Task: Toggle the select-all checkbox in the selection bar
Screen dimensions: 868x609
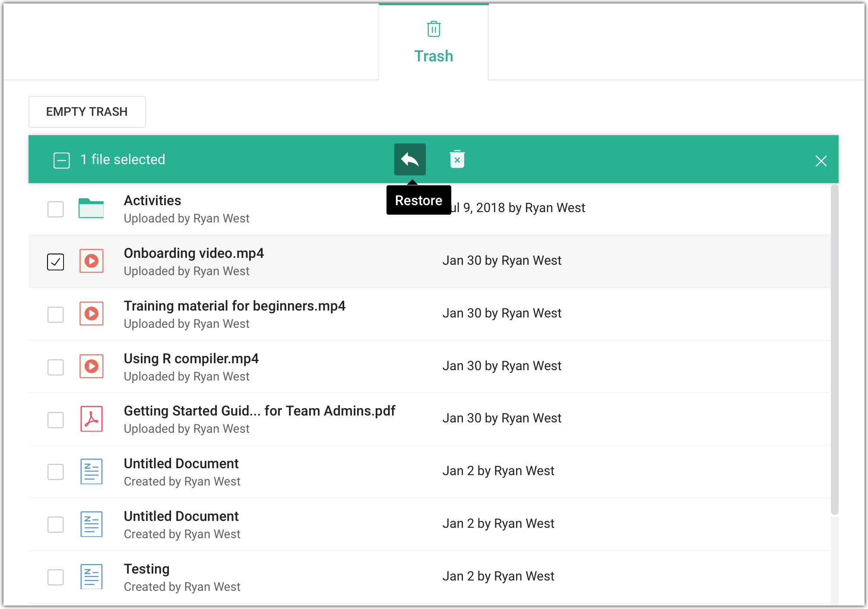Action: tap(61, 160)
